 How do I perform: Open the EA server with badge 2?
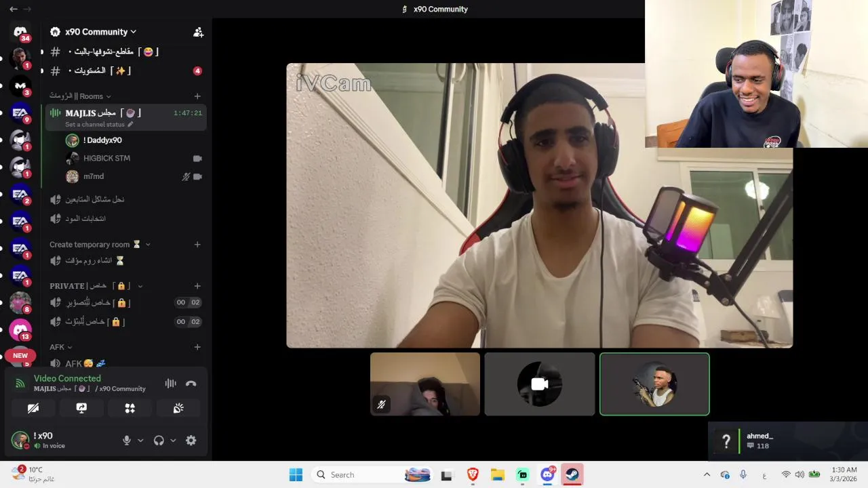20,195
